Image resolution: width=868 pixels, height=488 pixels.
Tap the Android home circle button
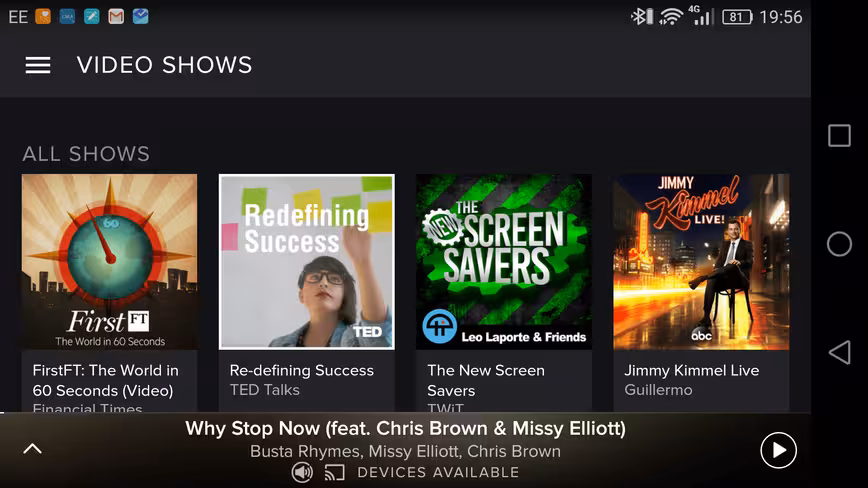pos(839,244)
